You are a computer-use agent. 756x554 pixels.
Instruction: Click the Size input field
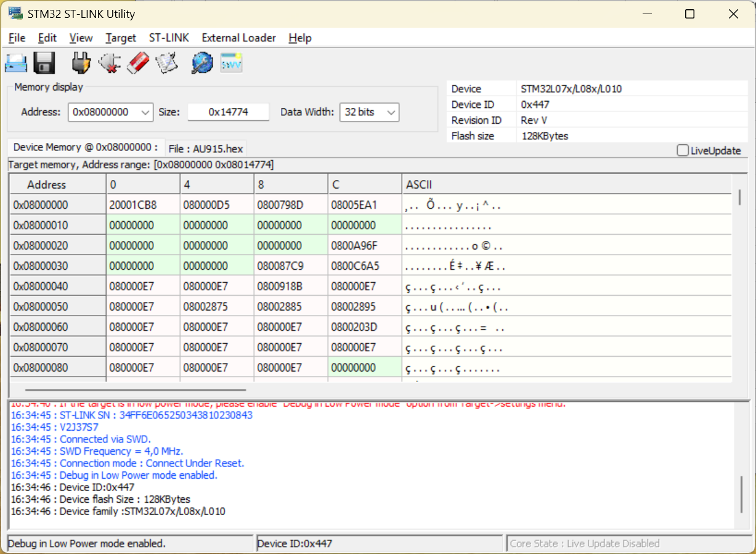(x=228, y=112)
